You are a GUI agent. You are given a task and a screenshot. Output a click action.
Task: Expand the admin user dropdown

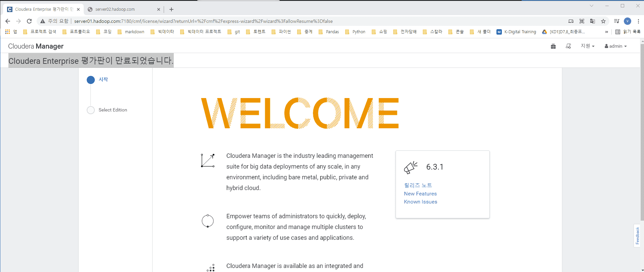click(616, 46)
